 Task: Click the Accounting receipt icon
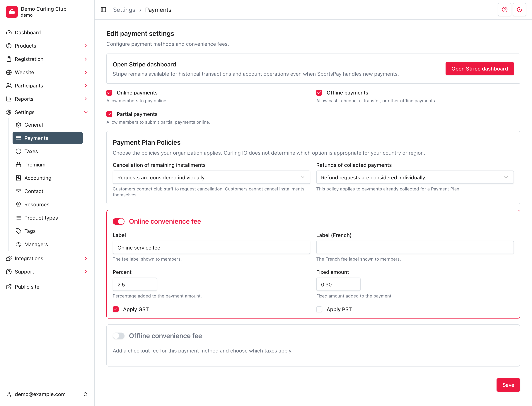coord(18,178)
